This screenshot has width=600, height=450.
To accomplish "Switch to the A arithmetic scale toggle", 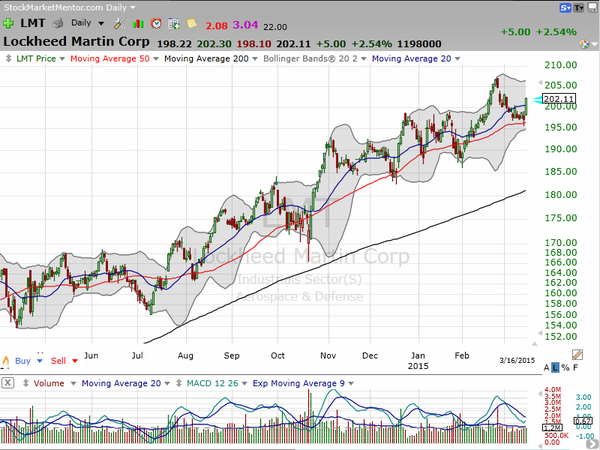I will click(x=547, y=368).
